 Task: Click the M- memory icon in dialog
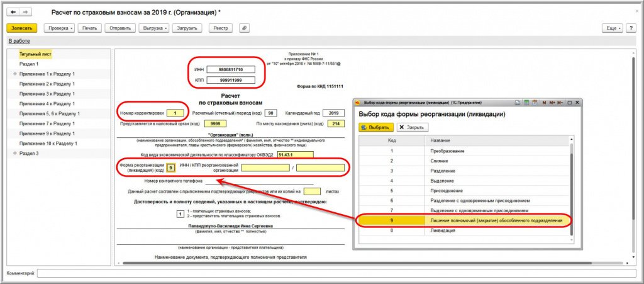click(558, 102)
